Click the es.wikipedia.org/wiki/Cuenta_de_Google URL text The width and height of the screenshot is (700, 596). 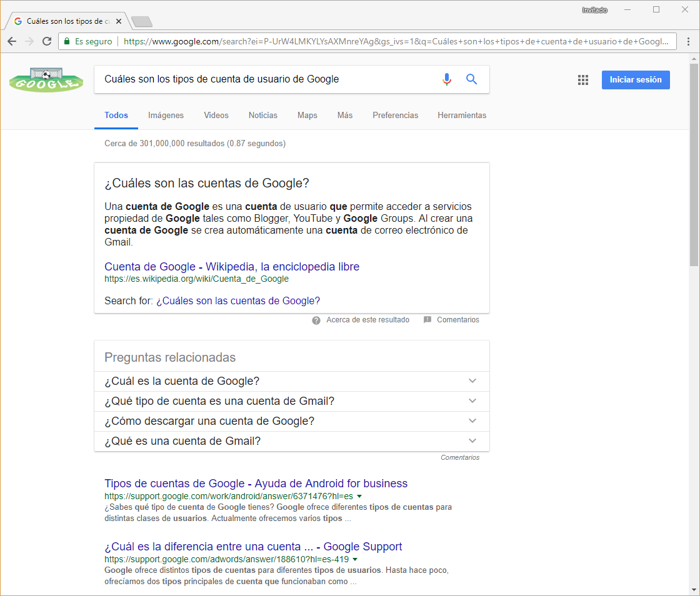[196, 279]
